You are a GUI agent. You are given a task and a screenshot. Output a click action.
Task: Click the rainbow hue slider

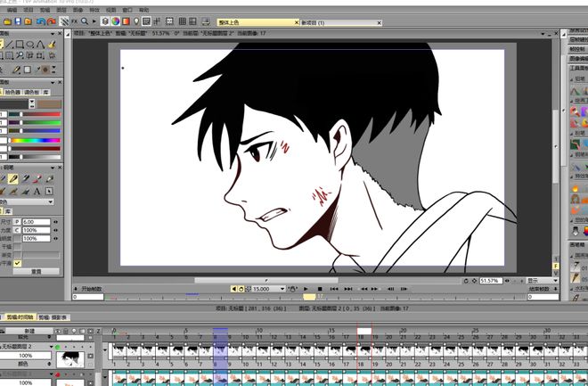pos(36,140)
